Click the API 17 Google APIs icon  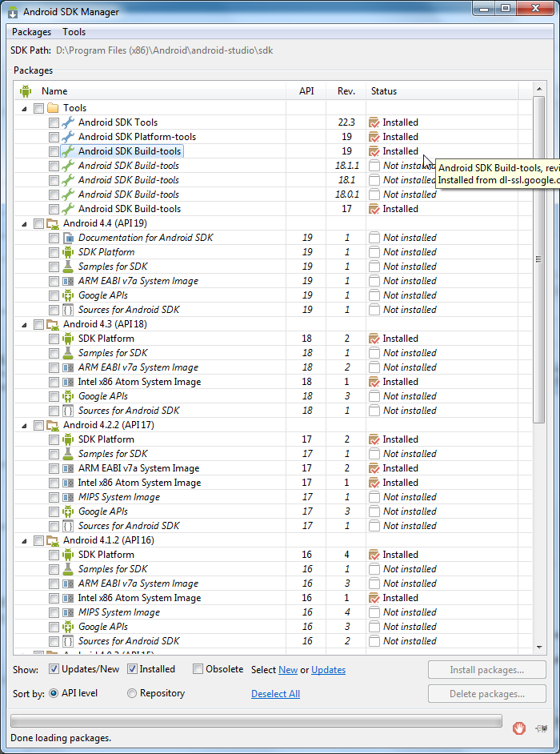(68, 511)
